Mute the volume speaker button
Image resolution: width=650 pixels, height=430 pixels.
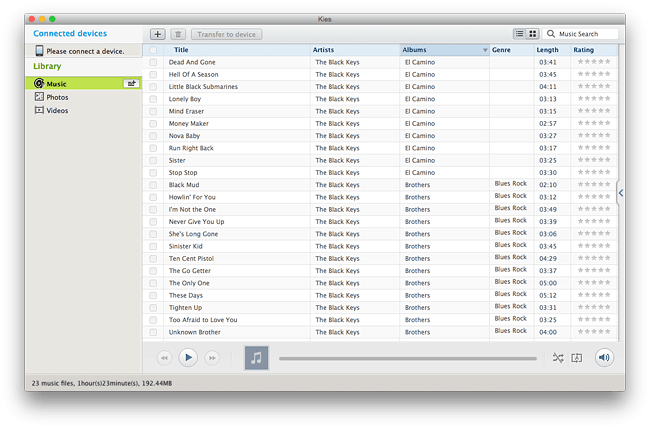(604, 357)
